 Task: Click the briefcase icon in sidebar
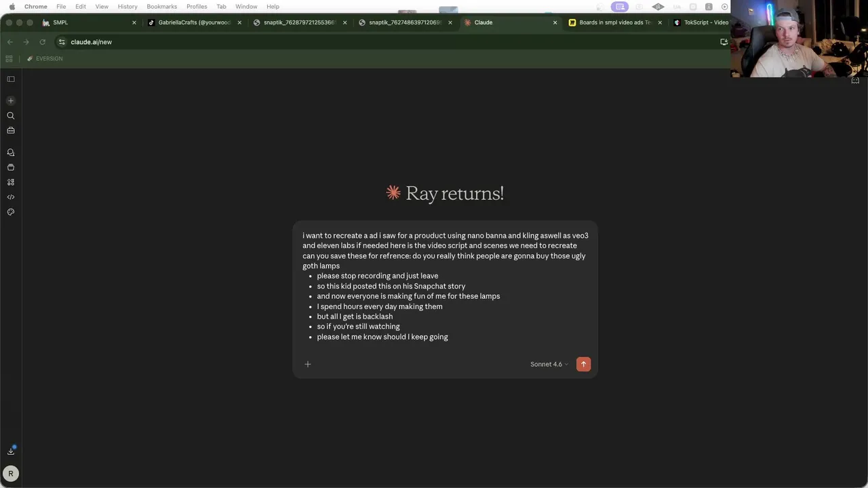(x=11, y=130)
